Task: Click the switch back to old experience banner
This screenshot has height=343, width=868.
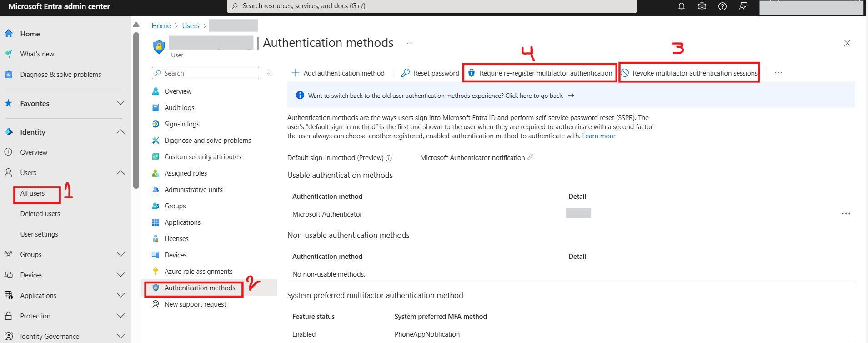Action: [x=571, y=96]
